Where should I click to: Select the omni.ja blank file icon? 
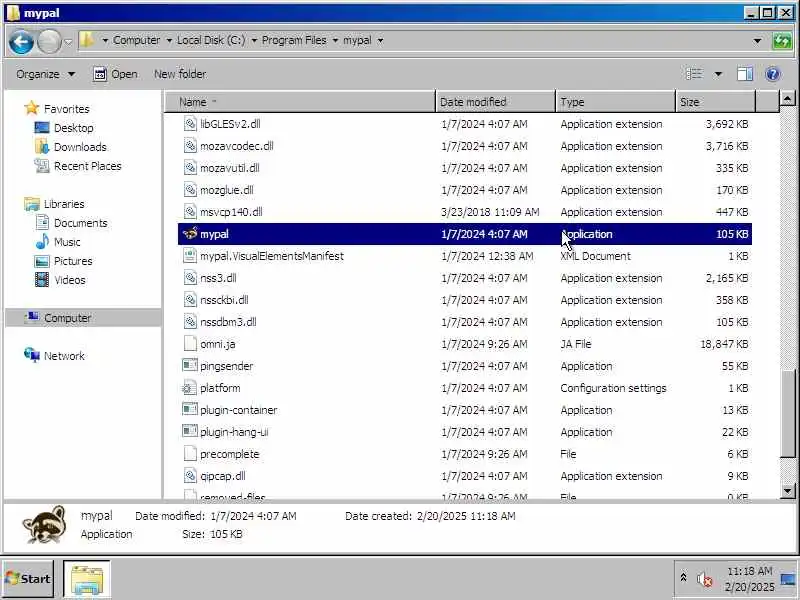click(x=190, y=344)
